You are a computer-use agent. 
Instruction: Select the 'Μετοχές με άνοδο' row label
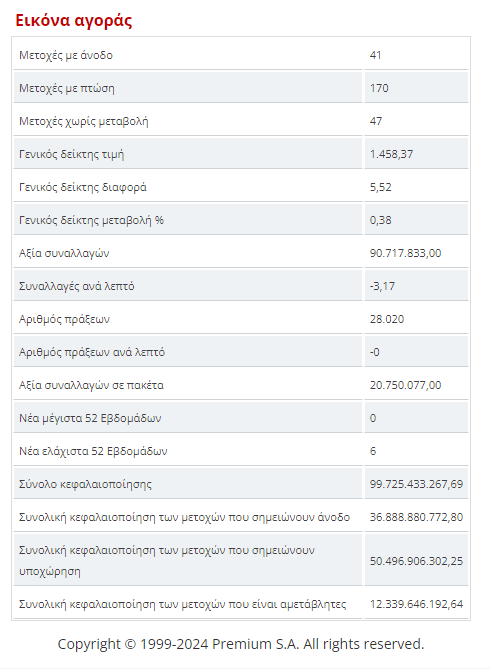66,55
